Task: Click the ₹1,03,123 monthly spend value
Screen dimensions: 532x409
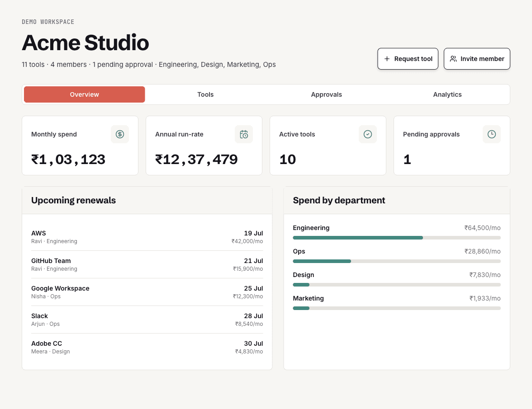Action: 68,160
